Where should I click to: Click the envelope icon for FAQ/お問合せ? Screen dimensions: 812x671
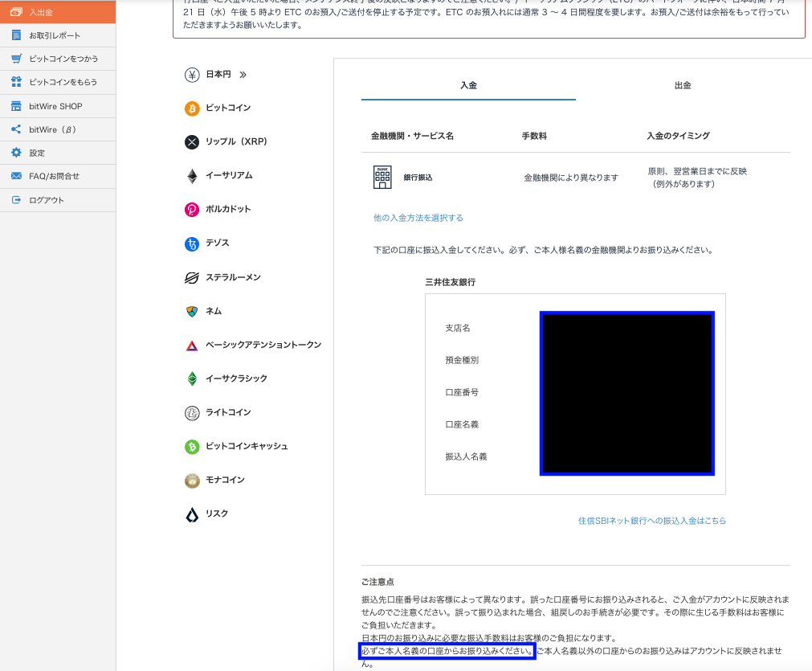point(16,176)
